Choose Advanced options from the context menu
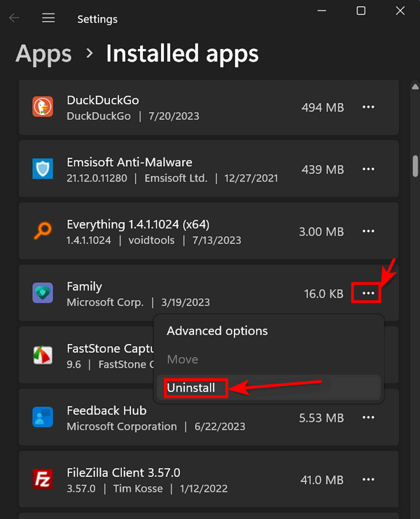This screenshot has width=420, height=519. tap(269, 331)
